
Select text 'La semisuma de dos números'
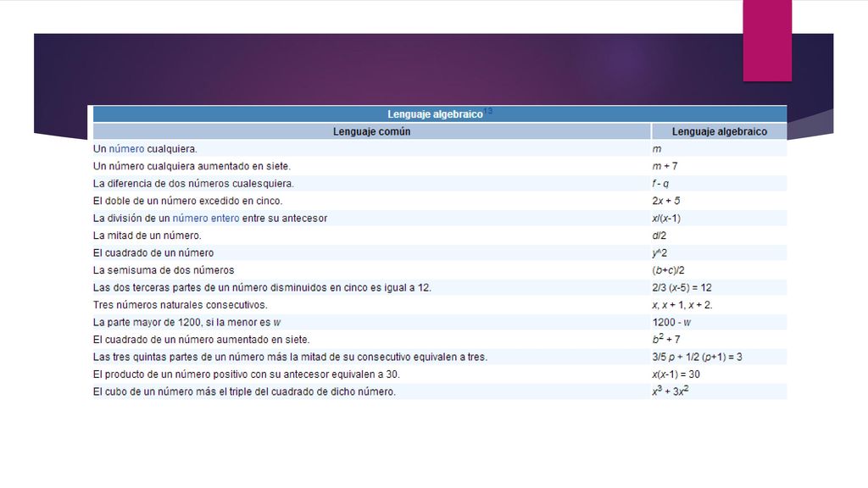click(x=164, y=270)
